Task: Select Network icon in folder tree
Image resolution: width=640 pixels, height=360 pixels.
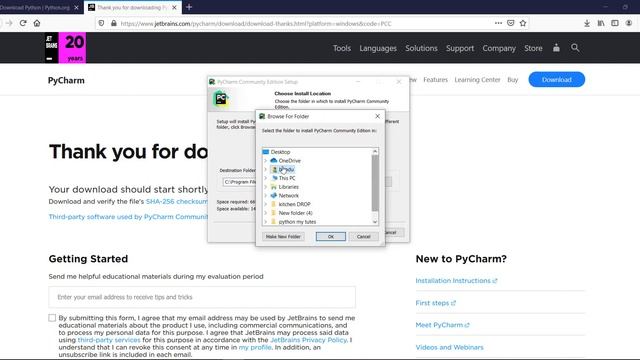Action: pyautogui.click(x=274, y=196)
